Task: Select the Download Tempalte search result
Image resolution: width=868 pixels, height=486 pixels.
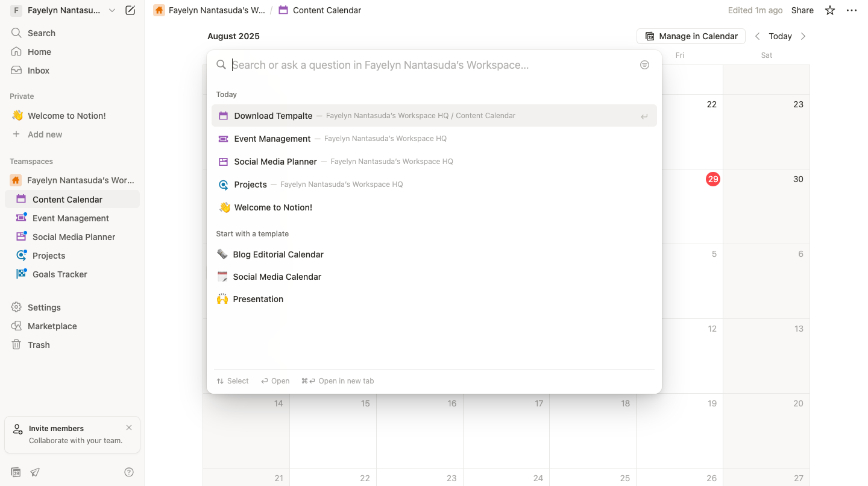Action: (x=273, y=116)
